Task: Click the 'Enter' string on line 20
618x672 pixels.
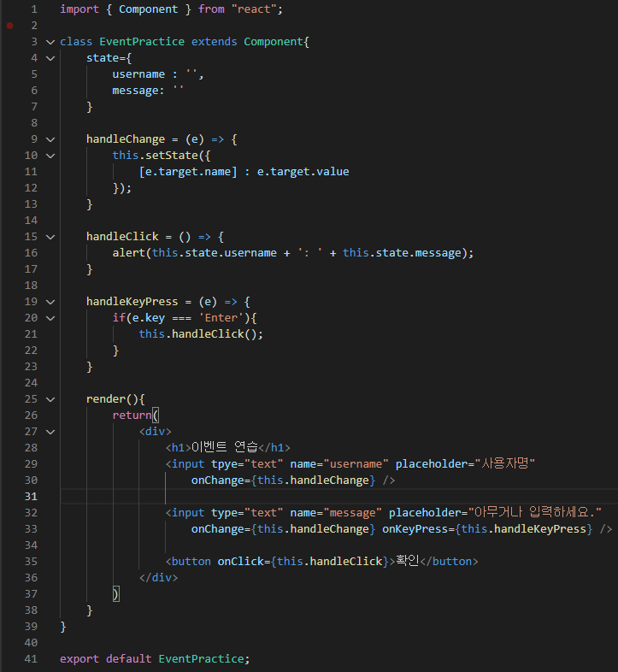Action: 221,317
